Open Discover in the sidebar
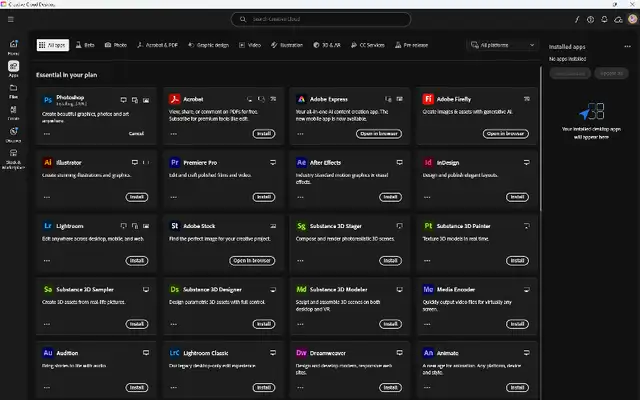The image size is (640, 400). [x=13, y=135]
